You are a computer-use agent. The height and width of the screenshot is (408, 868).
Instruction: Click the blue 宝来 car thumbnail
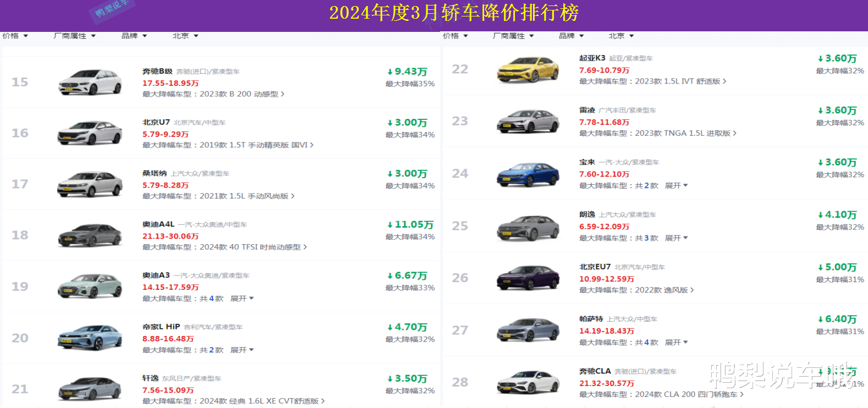coord(528,174)
